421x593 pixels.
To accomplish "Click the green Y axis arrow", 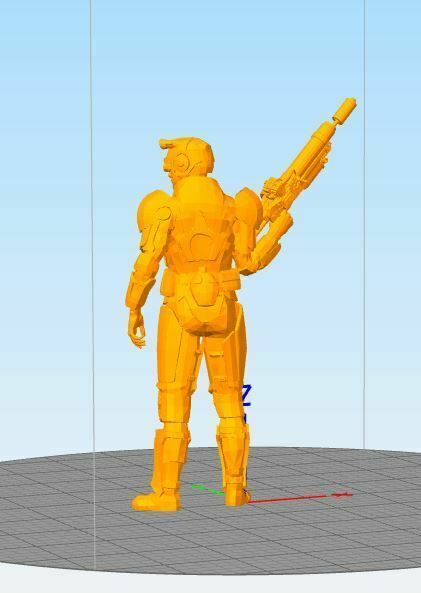I will tap(208, 490).
